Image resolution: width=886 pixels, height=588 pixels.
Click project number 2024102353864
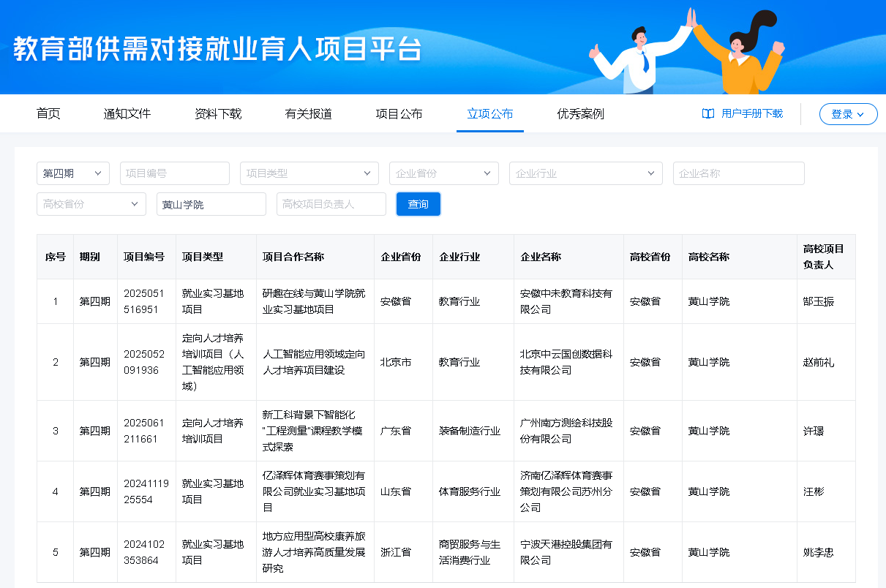(x=144, y=552)
